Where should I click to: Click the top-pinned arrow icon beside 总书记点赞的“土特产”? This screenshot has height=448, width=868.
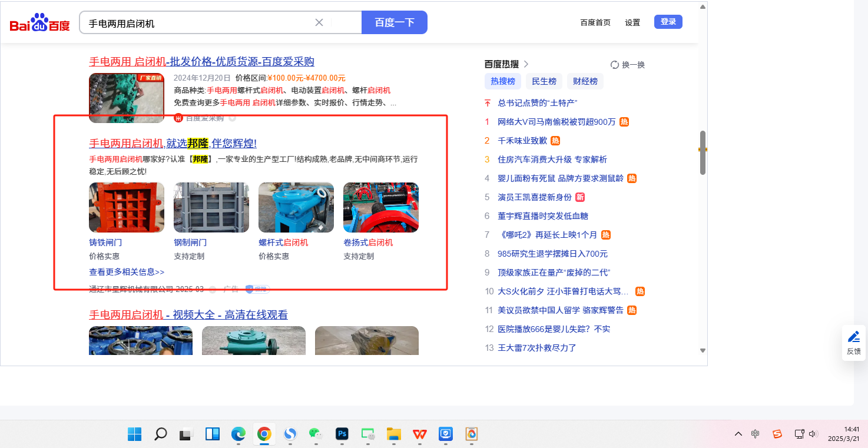[x=487, y=103]
